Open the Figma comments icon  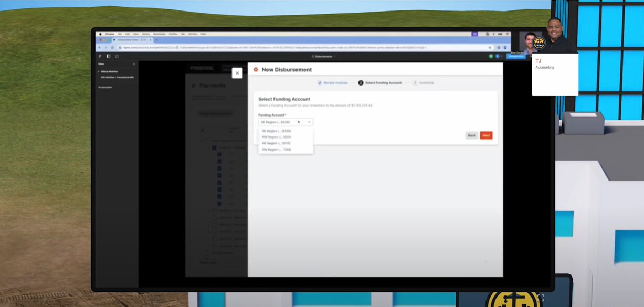point(117,56)
